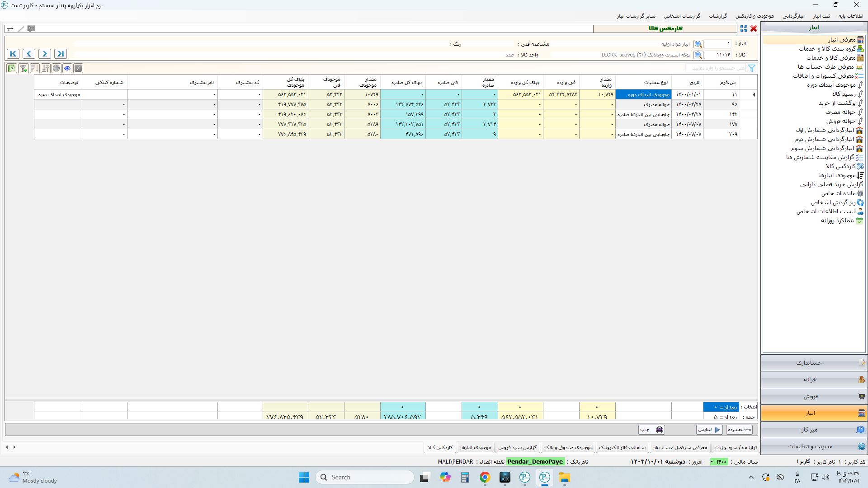Click the red X close کاردکس کالا panel
The image size is (868, 488).
754,28
